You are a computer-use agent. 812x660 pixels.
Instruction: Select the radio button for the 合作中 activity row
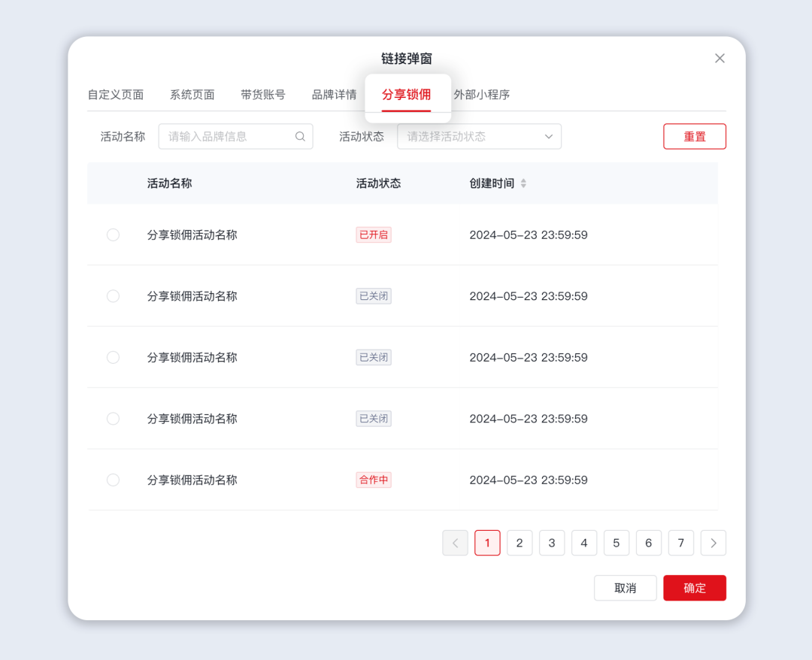coord(113,480)
